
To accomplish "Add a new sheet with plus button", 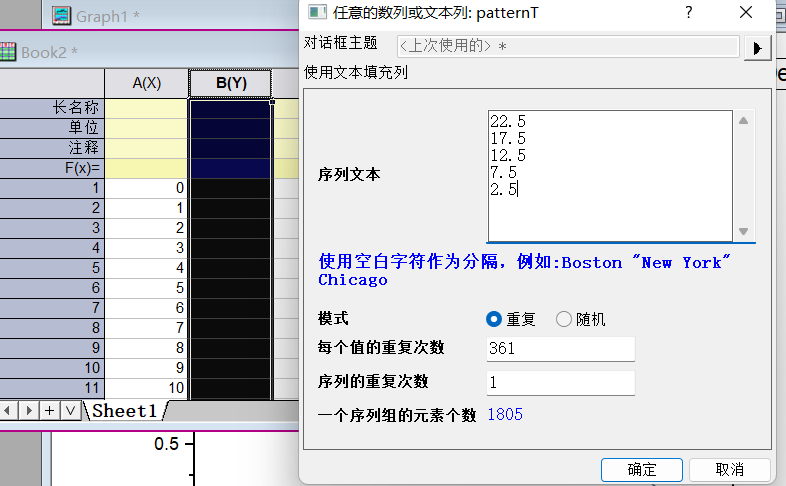I will pos(50,410).
